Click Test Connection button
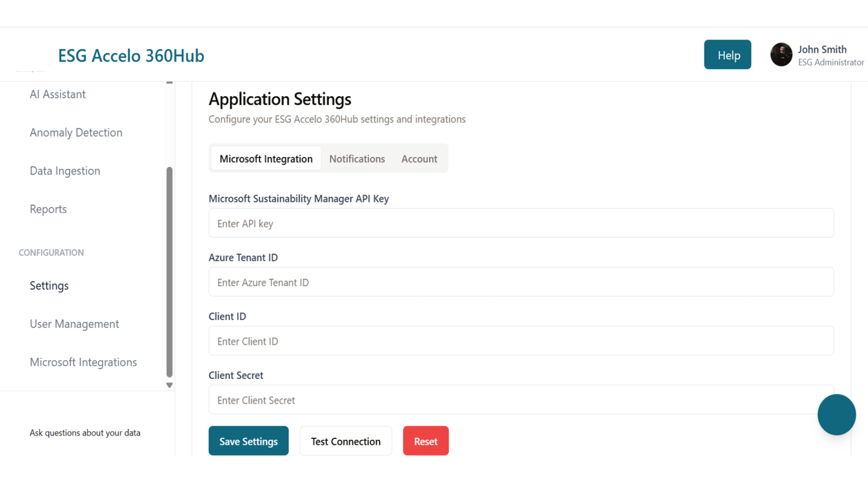 (346, 441)
